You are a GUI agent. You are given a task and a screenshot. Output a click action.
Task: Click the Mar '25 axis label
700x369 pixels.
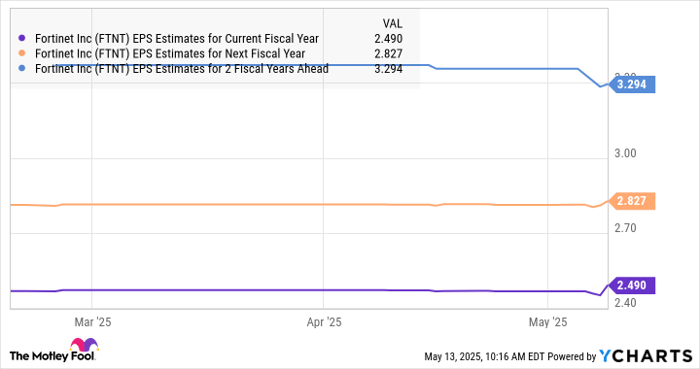92,322
